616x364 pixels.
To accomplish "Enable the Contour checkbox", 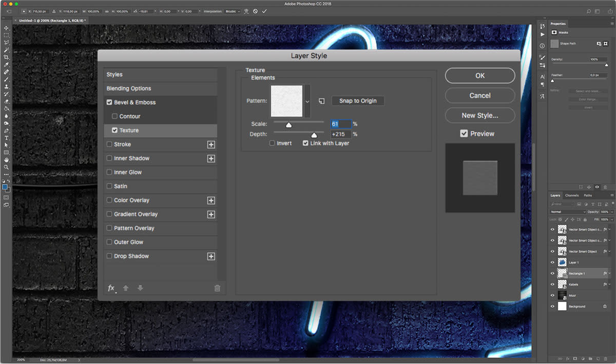I will pyautogui.click(x=114, y=116).
